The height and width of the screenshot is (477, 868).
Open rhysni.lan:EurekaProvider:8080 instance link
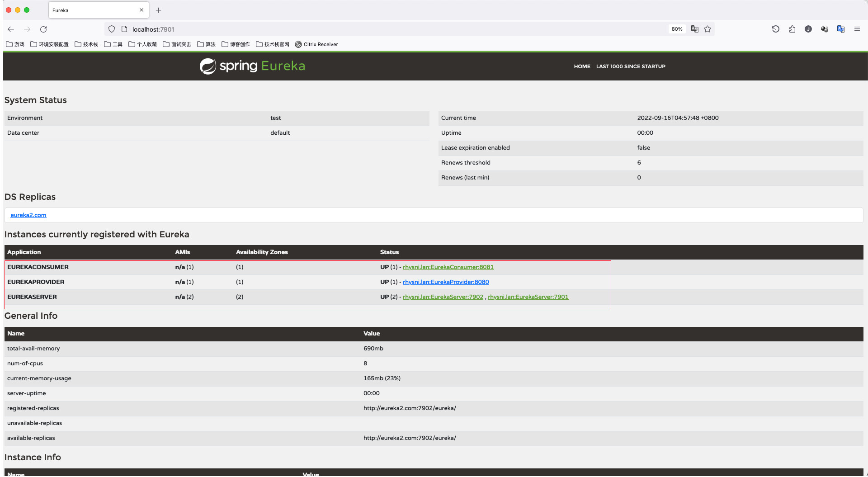(x=446, y=282)
